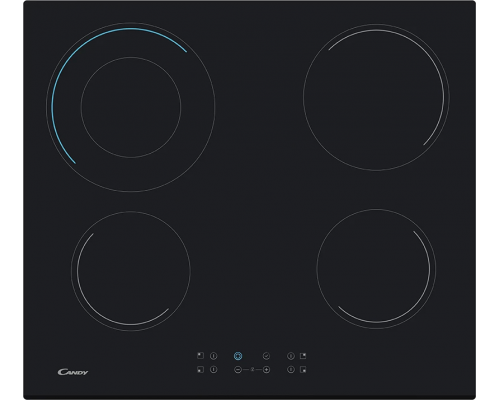Select the rear-right zone circle key
The image size is (500, 400).
click(291, 356)
